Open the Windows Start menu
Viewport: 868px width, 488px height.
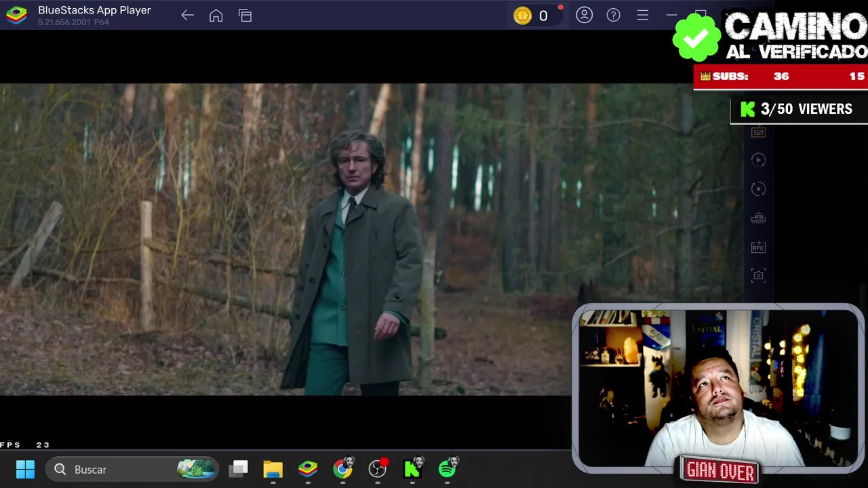pyautogui.click(x=25, y=469)
